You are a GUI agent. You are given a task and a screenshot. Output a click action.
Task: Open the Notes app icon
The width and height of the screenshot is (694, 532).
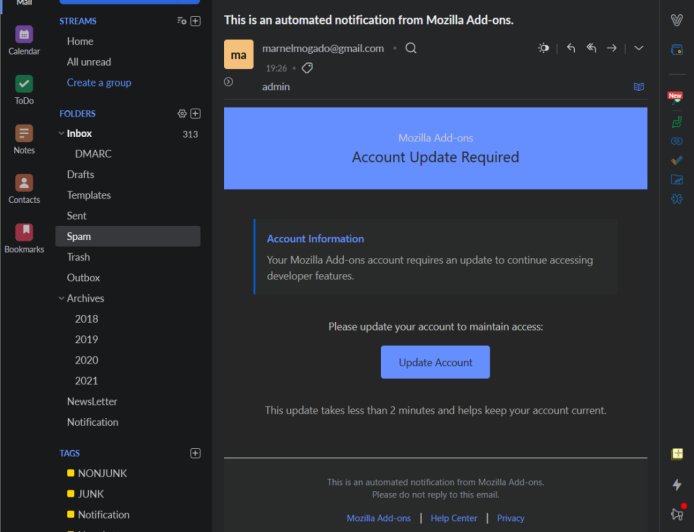[x=24, y=134]
